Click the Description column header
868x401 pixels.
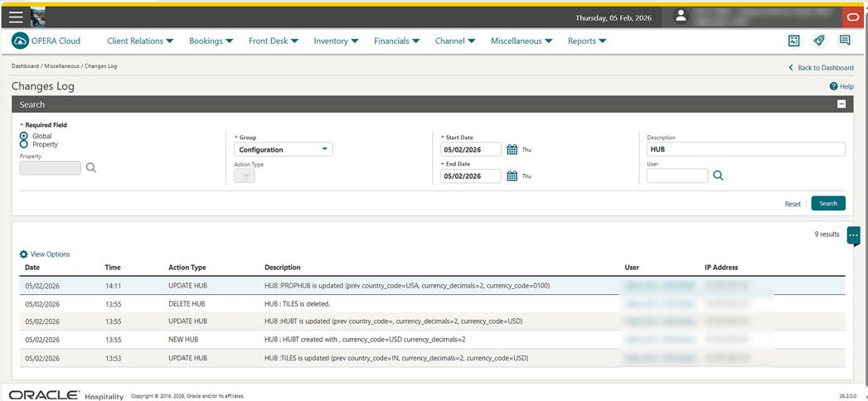(283, 267)
